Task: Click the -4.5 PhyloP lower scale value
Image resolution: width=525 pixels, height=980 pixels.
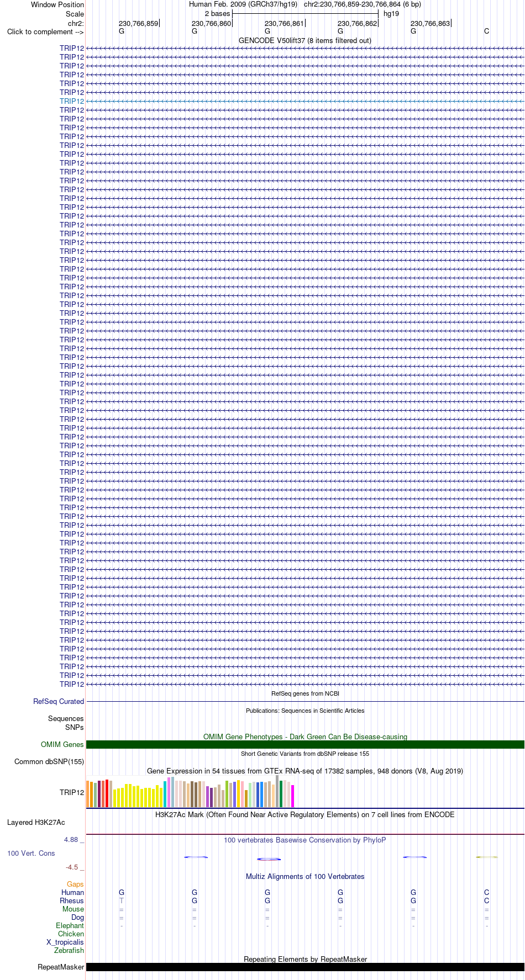Action: [x=75, y=867]
